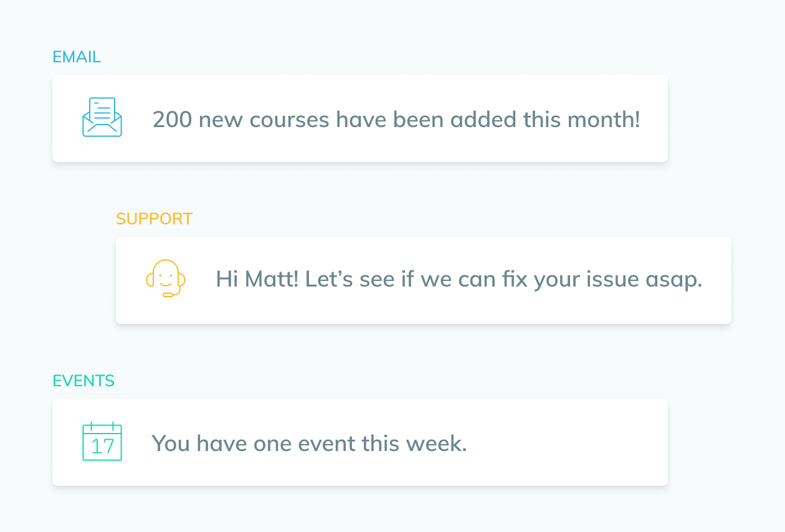The height and width of the screenshot is (532, 785).
Task: Click the calendar icon's top binding rings
Action: 102,426
